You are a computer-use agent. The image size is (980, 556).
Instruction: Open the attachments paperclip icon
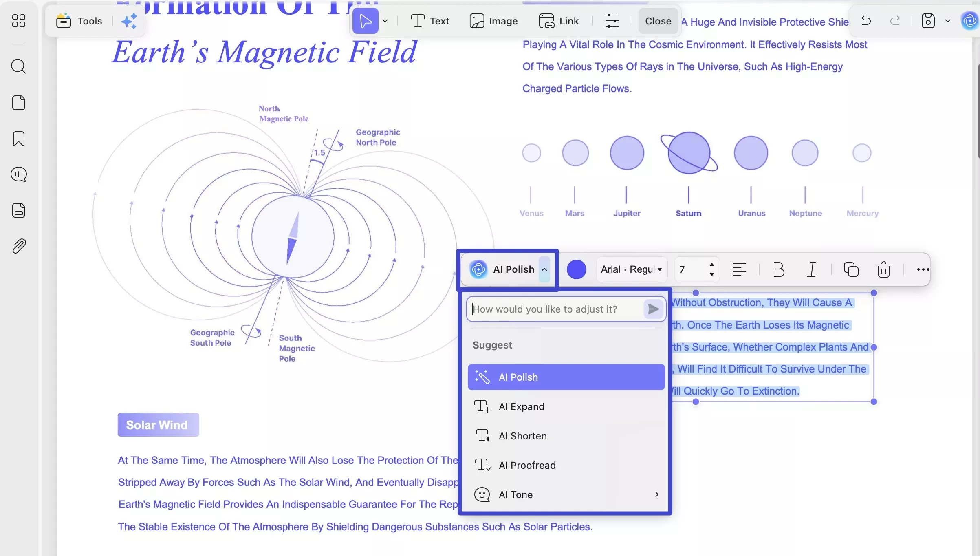coord(18,246)
